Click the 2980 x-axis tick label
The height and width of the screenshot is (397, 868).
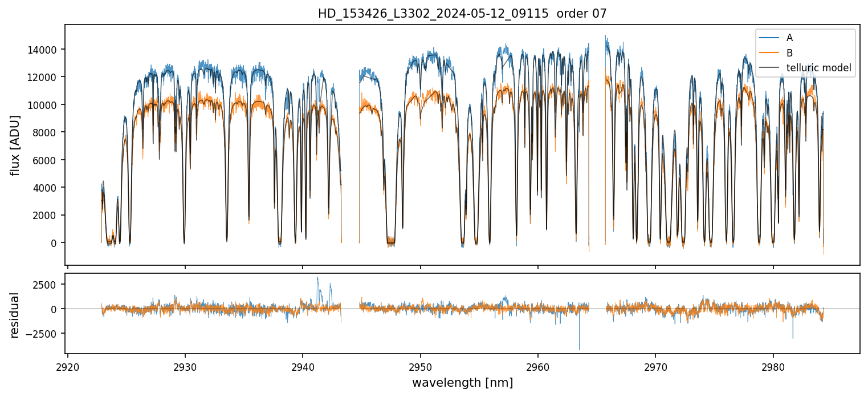(x=773, y=365)
